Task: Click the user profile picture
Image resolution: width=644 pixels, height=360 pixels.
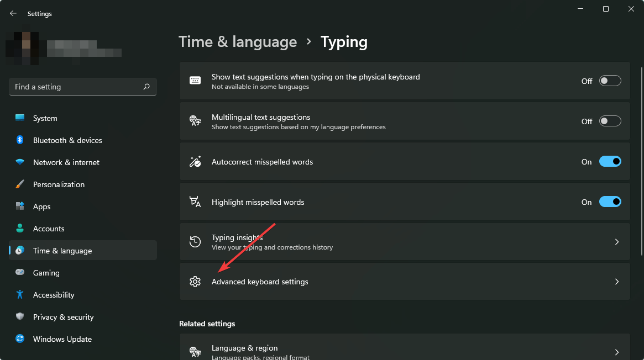Action: point(22,49)
